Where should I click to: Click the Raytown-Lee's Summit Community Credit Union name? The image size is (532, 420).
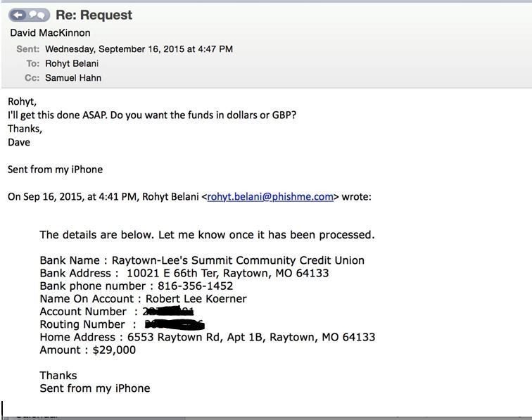point(238,260)
